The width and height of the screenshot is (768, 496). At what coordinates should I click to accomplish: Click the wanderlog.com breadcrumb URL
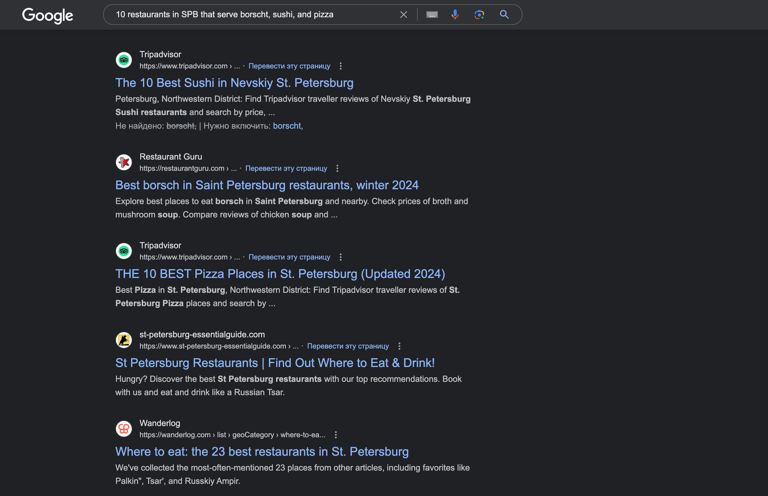[x=232, y=435]
